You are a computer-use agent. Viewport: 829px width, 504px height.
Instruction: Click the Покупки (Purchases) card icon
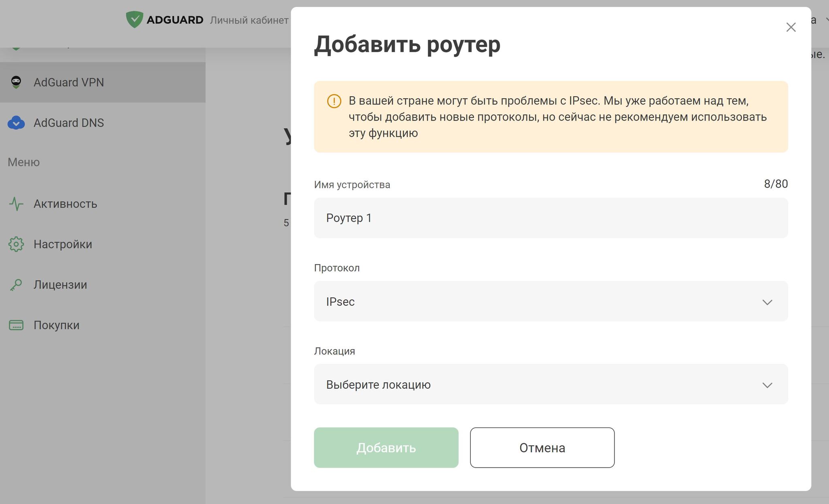click(x=16, y=325)
